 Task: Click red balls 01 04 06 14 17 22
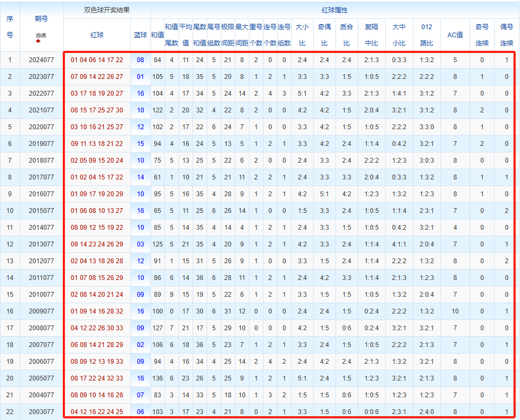point(97,60)
